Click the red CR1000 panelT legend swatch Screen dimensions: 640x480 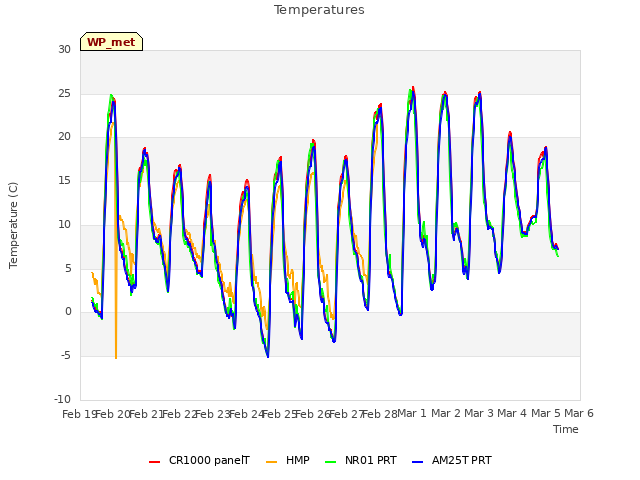pyautogui.click(x=155, y=462)
